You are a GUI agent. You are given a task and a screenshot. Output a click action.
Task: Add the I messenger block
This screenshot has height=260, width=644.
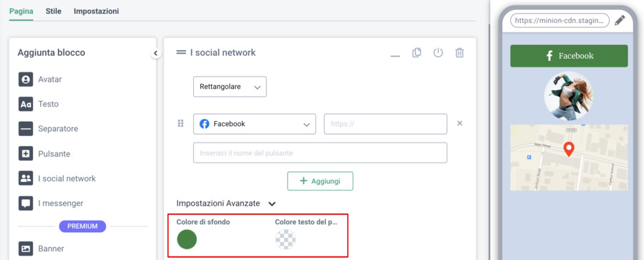[x=51, y=203]
